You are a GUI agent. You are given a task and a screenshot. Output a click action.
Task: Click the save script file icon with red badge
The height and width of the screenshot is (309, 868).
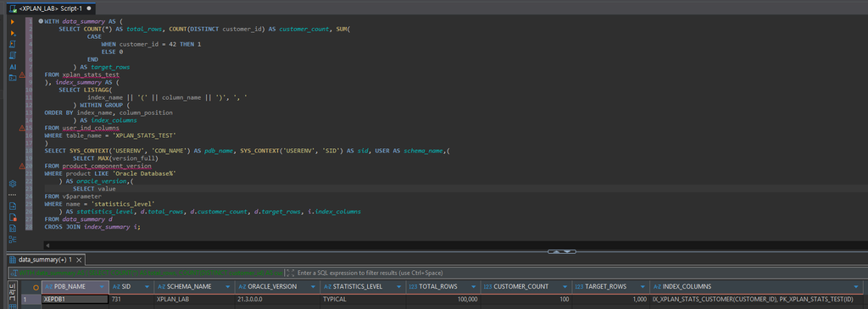(13, 217)
